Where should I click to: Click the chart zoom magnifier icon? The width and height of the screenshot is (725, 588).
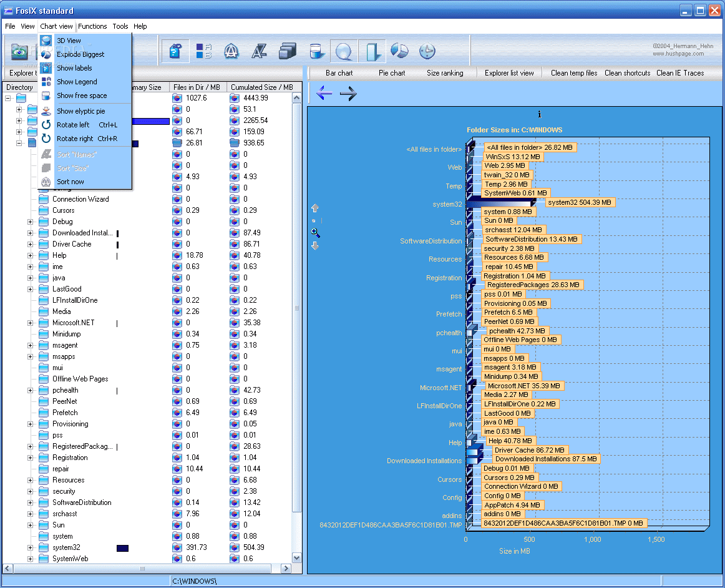click(x=315, y=232)
